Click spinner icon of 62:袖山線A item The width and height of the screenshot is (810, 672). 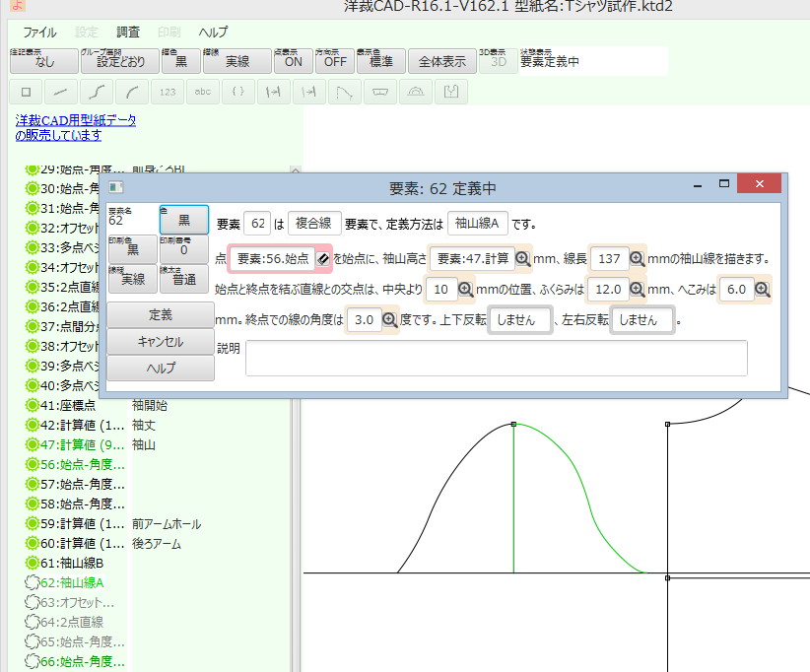(33, 582)
